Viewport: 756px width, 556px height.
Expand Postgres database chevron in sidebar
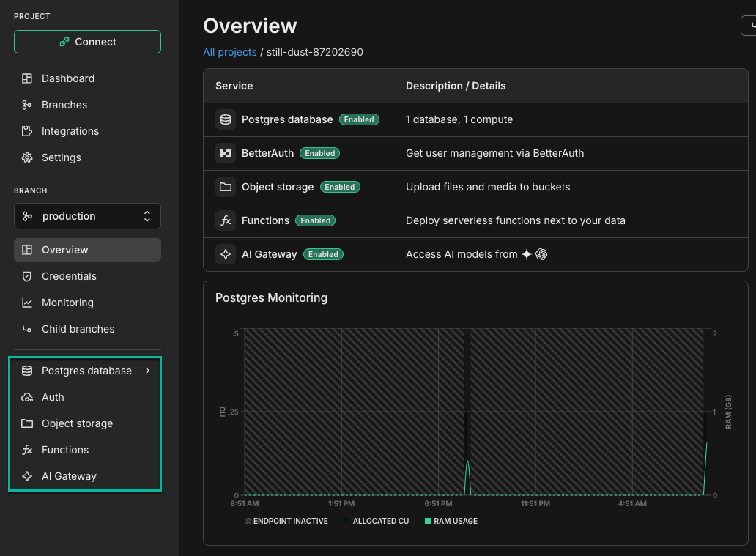(147, 371)
